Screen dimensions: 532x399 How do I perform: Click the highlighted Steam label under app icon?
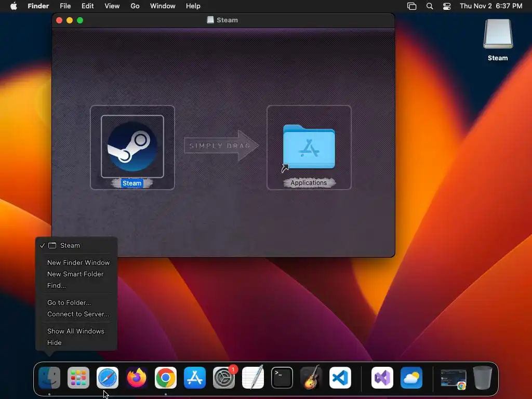pos(132,183)
